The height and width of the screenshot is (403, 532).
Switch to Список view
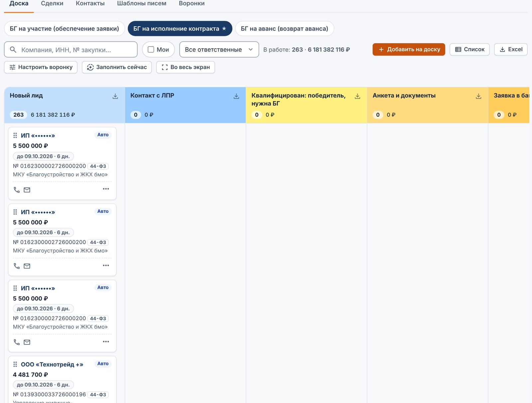pos(469,50)
